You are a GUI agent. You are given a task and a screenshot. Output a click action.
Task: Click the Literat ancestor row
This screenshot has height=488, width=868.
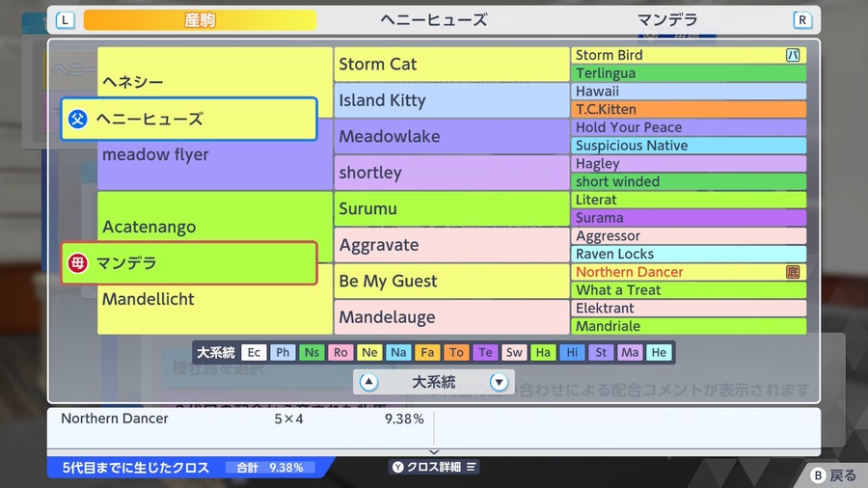(689, 200)
